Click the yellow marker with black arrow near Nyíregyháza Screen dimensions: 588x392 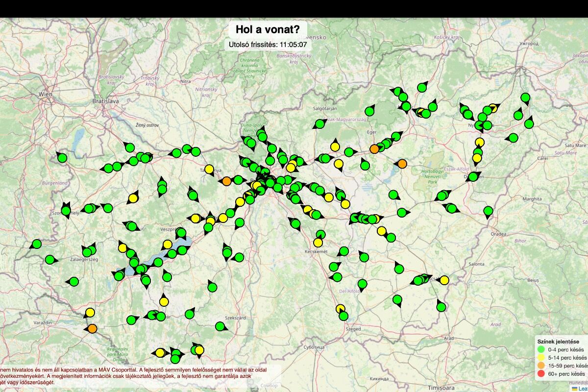pyautogui.click(x=493, y=108)
